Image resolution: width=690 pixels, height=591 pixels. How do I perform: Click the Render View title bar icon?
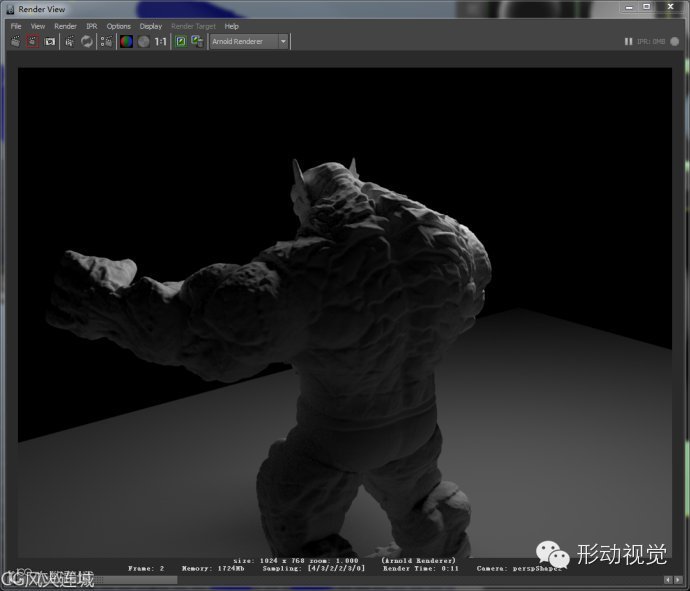point(10,9)
